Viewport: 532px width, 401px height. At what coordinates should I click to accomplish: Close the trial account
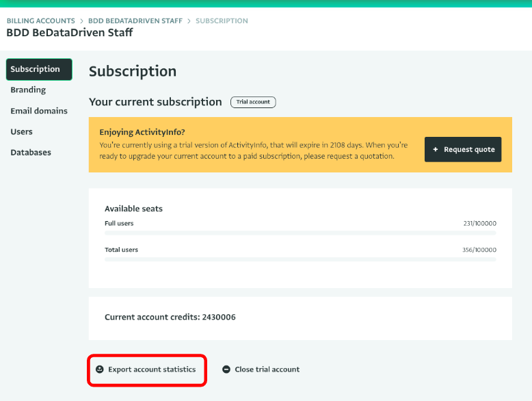tap(267, 370)
